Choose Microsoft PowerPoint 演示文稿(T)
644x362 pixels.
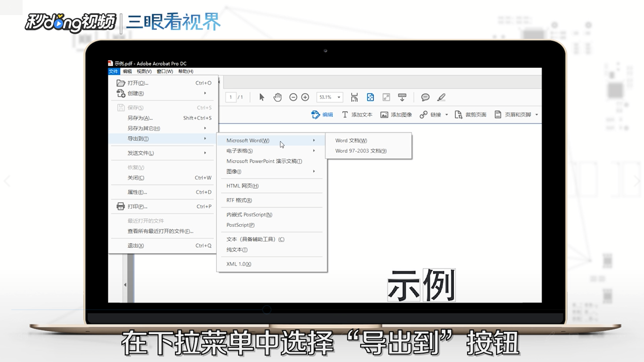click(272, 161)
